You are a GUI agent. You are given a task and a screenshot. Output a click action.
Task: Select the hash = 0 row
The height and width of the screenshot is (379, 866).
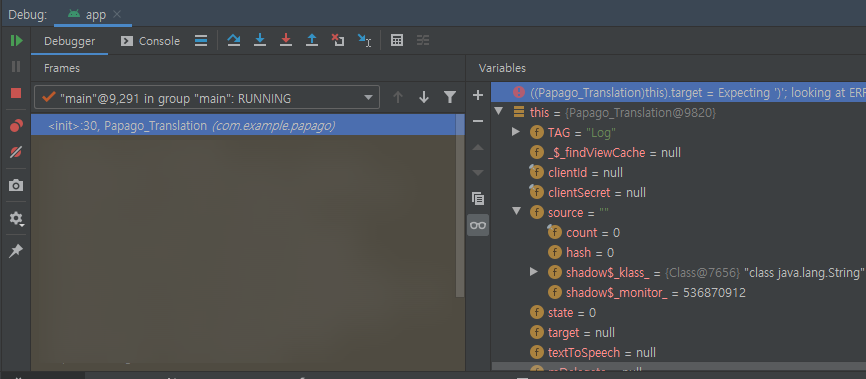pos(678,252)
